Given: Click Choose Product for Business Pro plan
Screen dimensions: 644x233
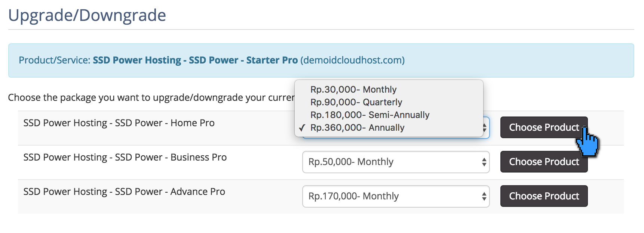Looking at the screenshot, I should pyautogui.click(x=544, y=162).
